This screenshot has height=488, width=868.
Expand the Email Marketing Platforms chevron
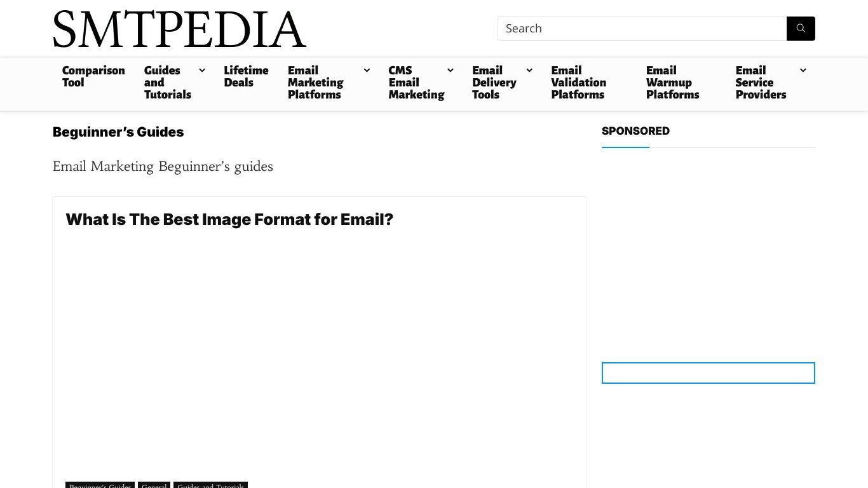[367, 71]
